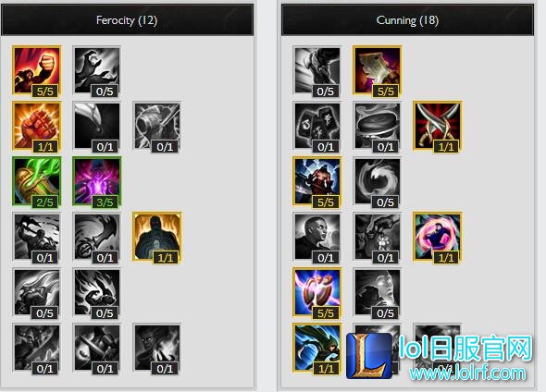Select the grayed feather mastery 0/1

tap(97, 127)
